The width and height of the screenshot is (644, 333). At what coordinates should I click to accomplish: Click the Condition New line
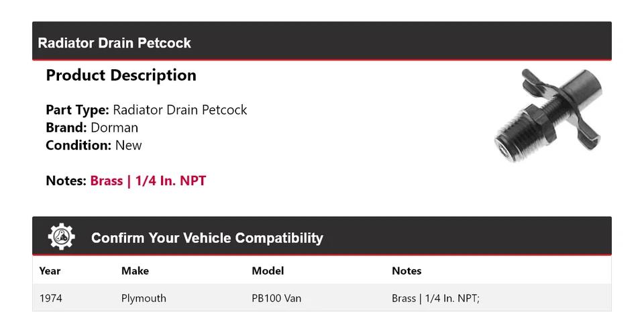pos(93,145)
